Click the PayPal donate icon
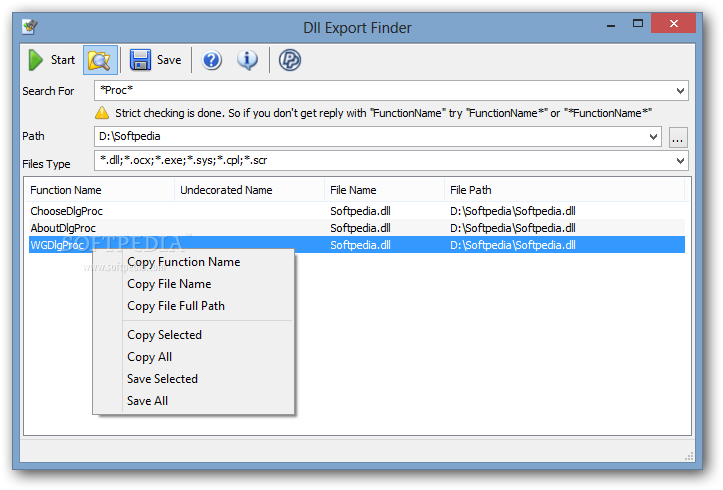 [x=290, y=60]
